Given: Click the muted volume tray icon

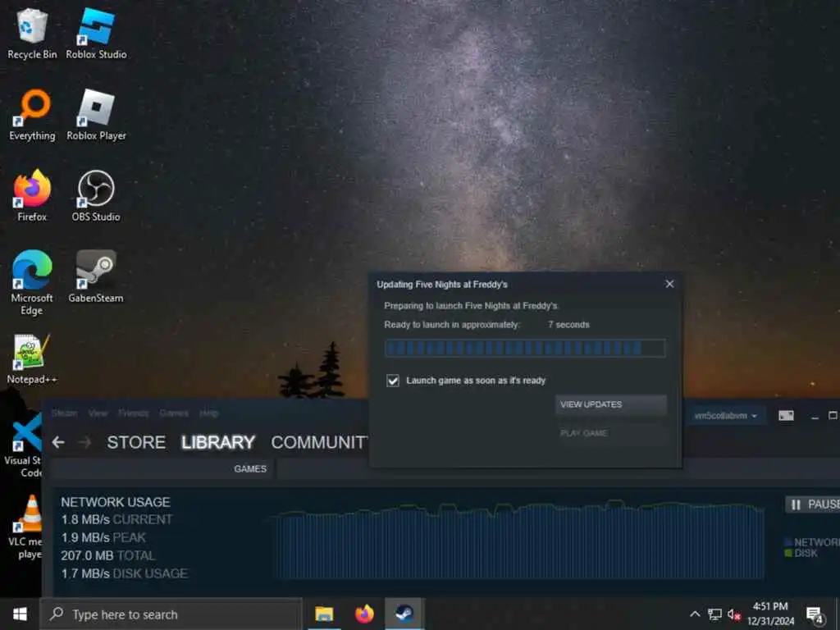Looking at the screenshot, I should (734, 614).
